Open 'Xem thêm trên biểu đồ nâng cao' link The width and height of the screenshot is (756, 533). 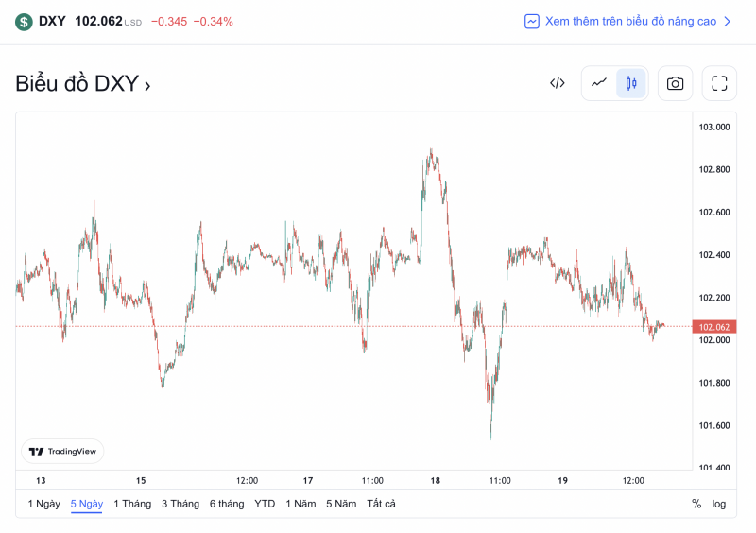[x=630, y=21]
